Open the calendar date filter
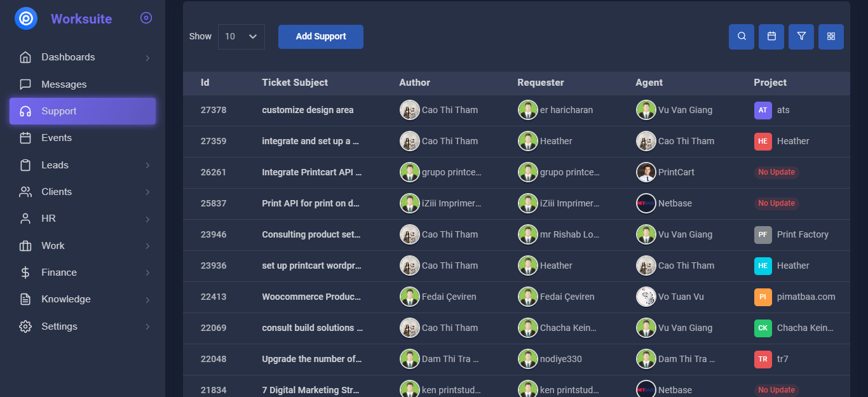This screenshot has height=397, width=868. tap(771, 37)
